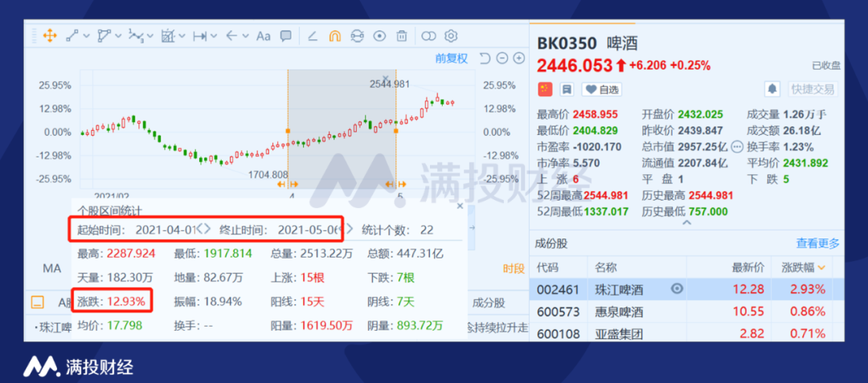This screenshot has height=383, width=868.
Task: Open chart settings gear icon
Action: coord(451,36)
